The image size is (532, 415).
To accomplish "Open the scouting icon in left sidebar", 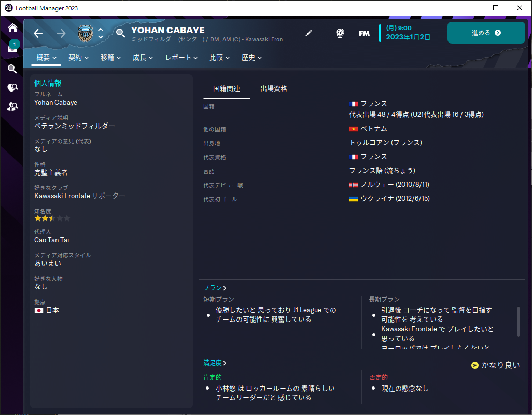I will pos(12,88).
